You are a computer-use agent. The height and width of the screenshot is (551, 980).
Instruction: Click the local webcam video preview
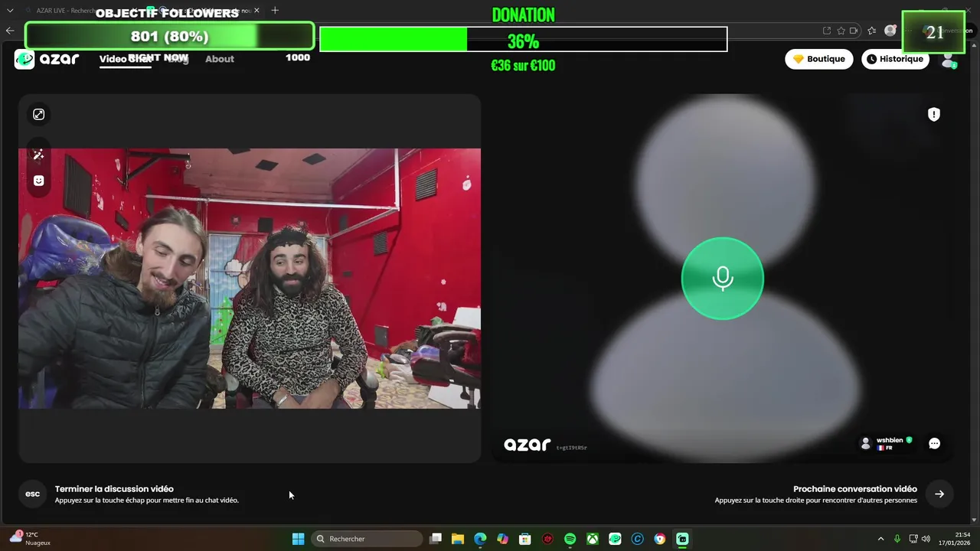(250, 279)
